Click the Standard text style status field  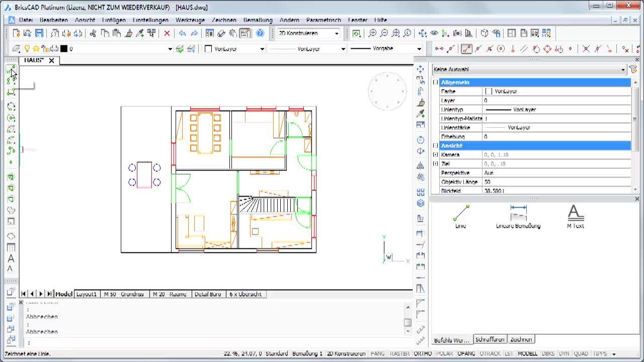coord(277,354)
